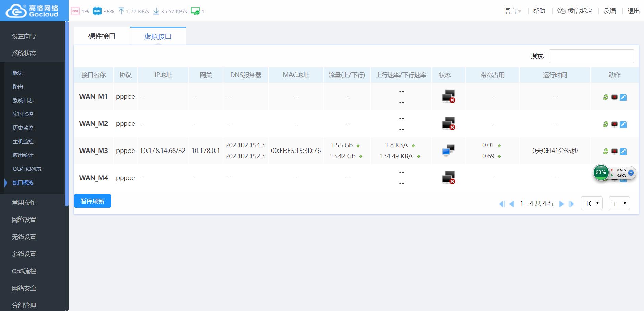Open the page number dropdown showing 1
The width and height of the screenshot is (644, 311).
point(619,203)
